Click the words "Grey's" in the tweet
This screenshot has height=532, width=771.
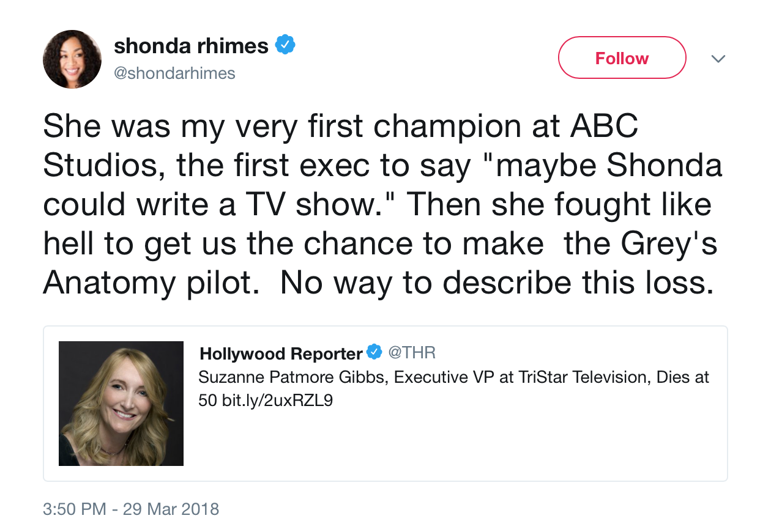[x=670, y=243]
